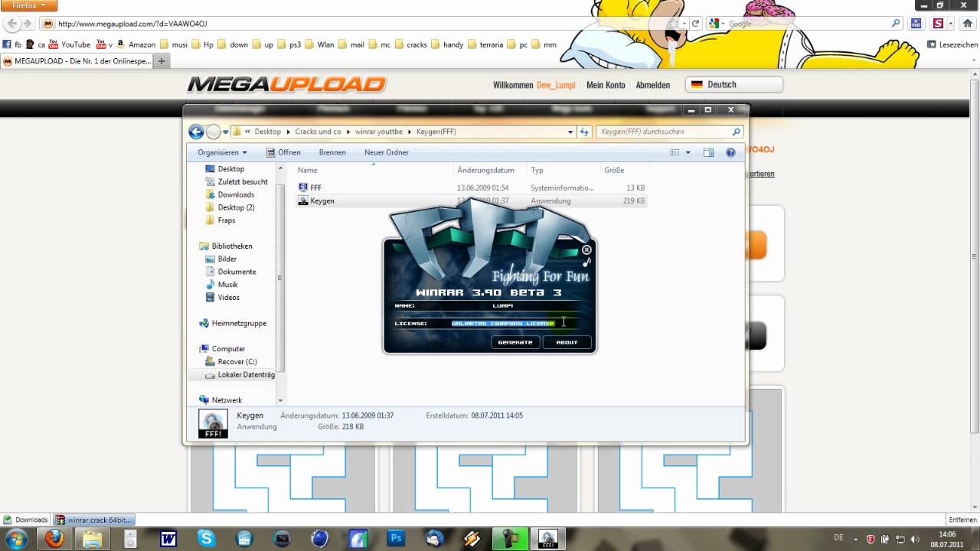This screenshot has width=980, height=551.
Task: Click the Explorer refresh button
Action: pyautogui.click(x=584, y=132)
